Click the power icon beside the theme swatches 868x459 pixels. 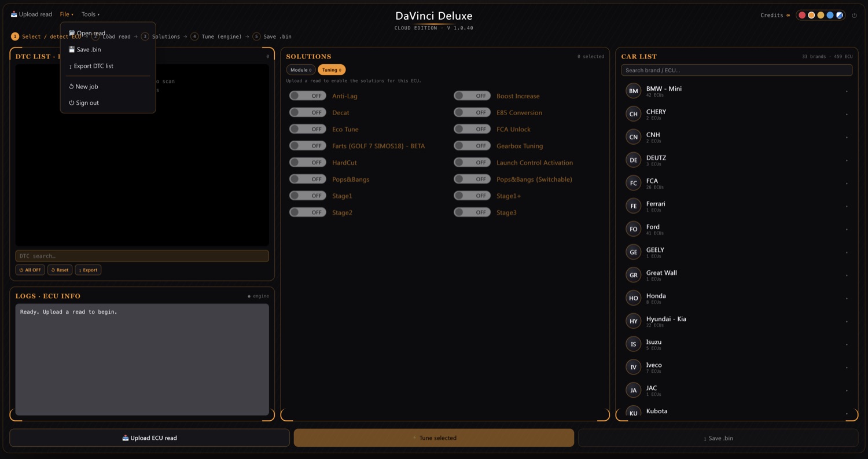coord(854,16)
